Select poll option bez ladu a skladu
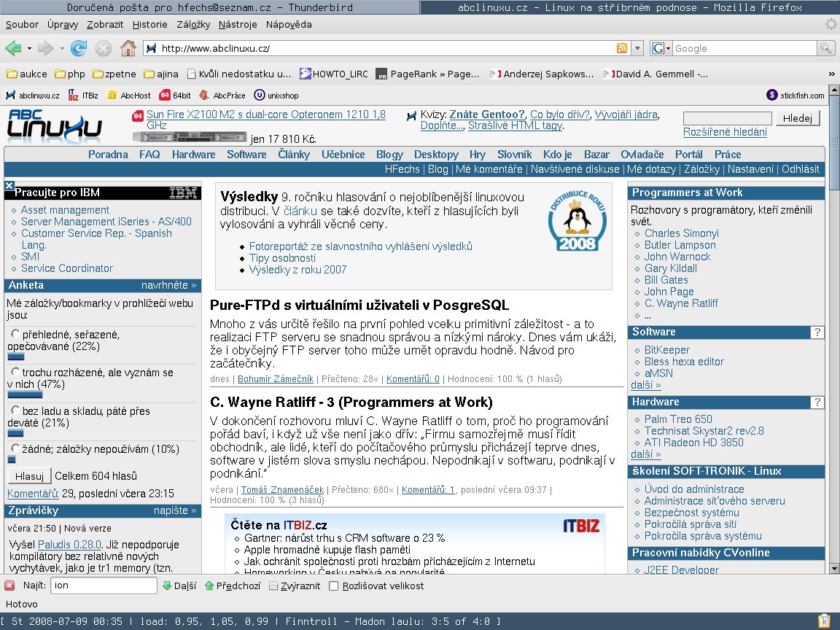This screenshot has width=840, height=630. coord(15,411)
